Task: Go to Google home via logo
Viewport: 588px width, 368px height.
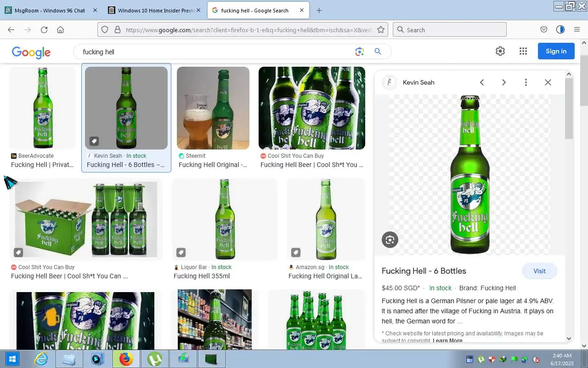Action: (31, 52)
